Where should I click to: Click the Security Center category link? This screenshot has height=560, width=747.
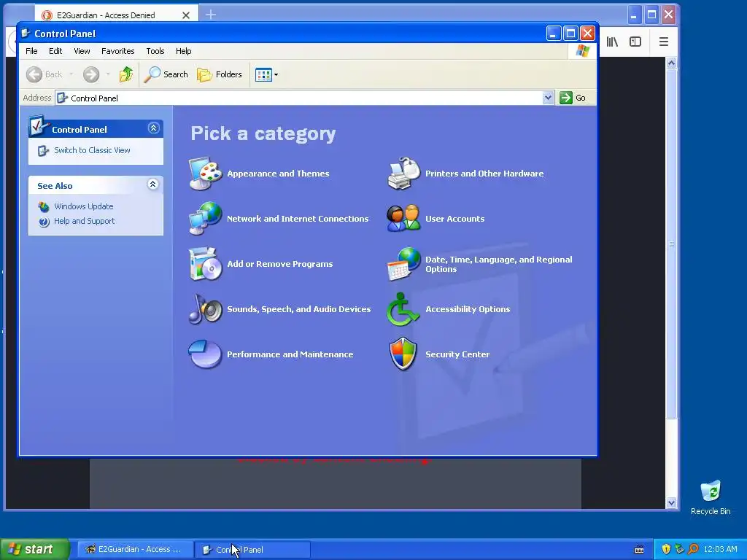pyautogui.click(x=457, y=355)
